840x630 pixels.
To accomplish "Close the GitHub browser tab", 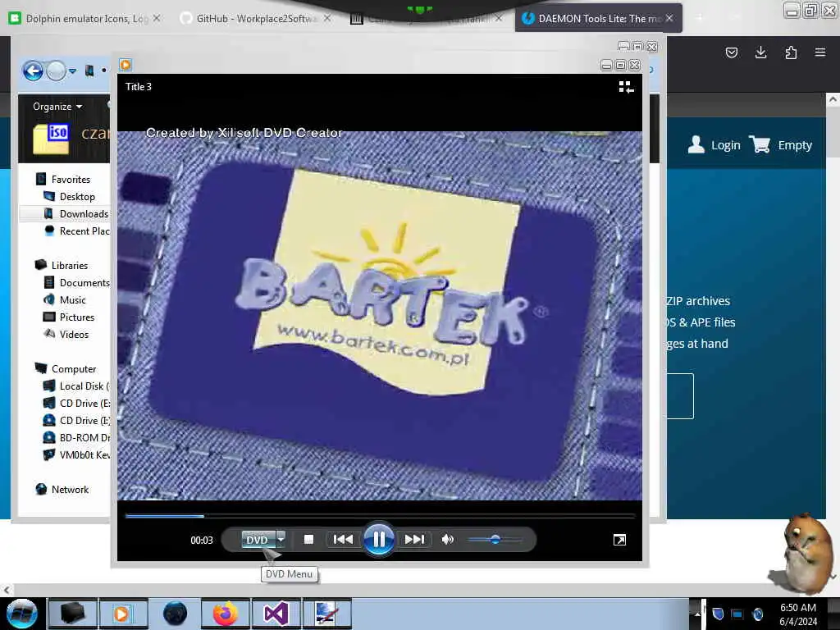I will pyautogui.click(x=326, y=18).
